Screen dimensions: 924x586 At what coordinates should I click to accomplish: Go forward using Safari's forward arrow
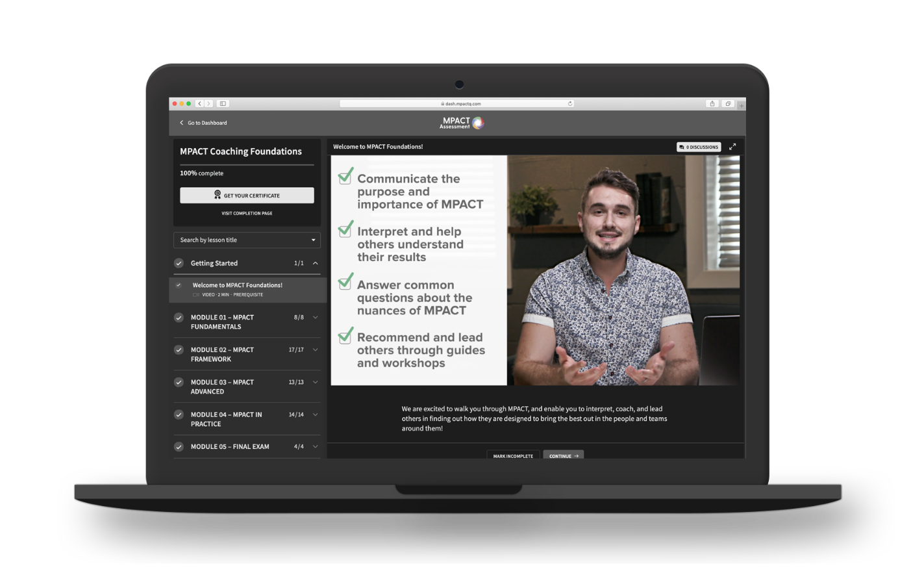208,103
